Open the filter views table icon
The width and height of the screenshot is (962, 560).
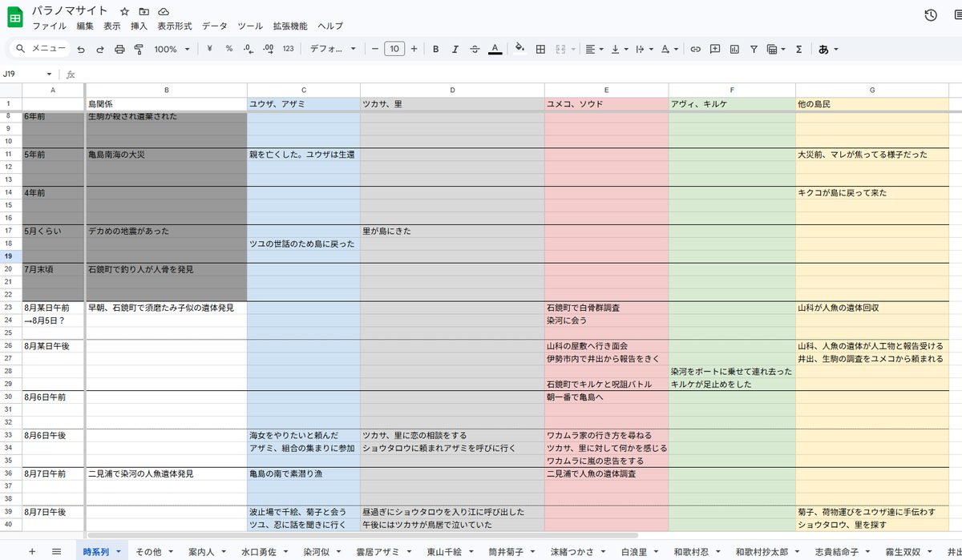(774, 49)
